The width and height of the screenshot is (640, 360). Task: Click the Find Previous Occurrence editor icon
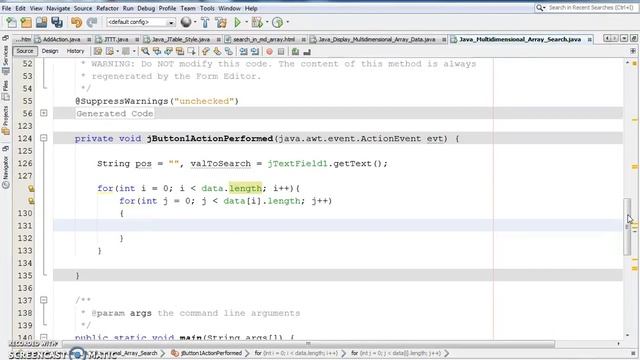tap(157, 51)
